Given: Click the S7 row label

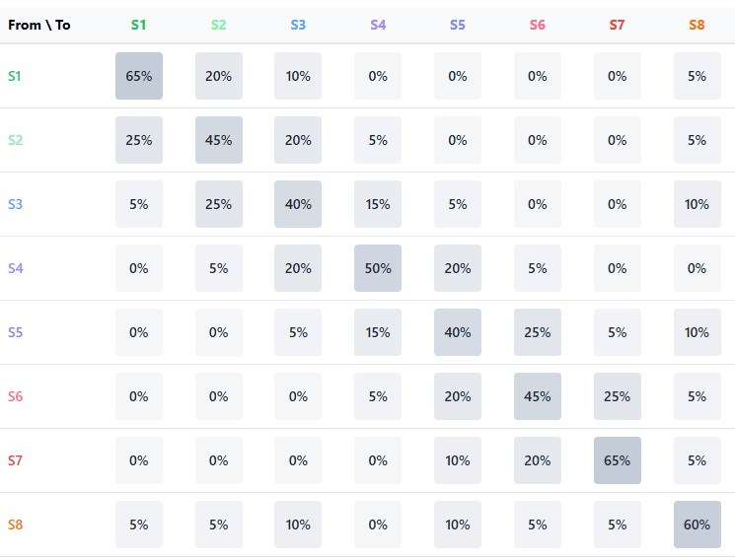Looking at the screenshot, I should (x=15, y=460).
